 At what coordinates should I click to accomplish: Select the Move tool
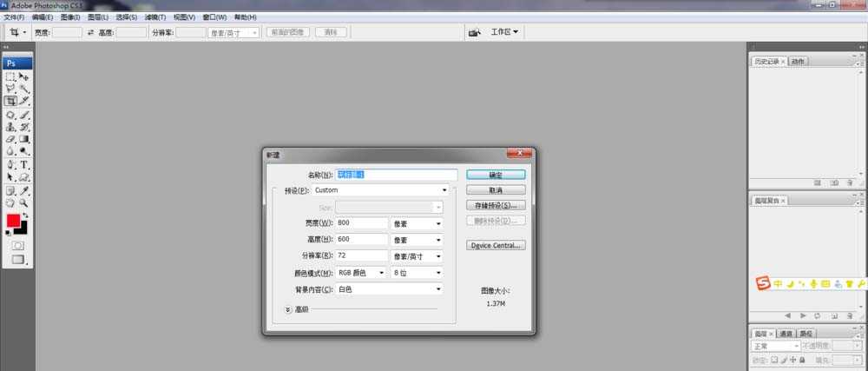click(24, 76)
